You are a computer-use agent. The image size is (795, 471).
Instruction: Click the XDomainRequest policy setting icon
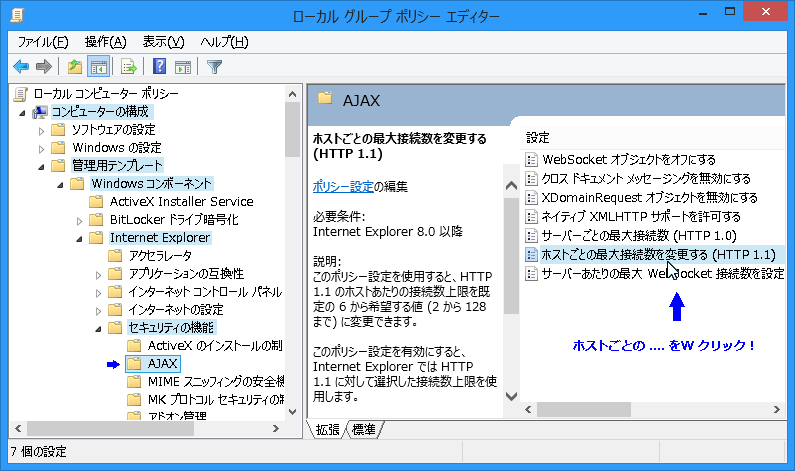531,198
